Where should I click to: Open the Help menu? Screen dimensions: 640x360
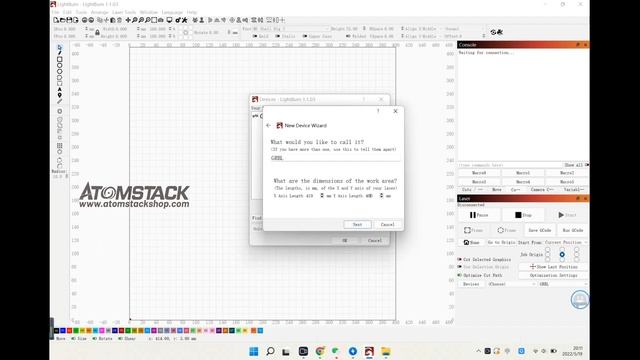[192, 12]
